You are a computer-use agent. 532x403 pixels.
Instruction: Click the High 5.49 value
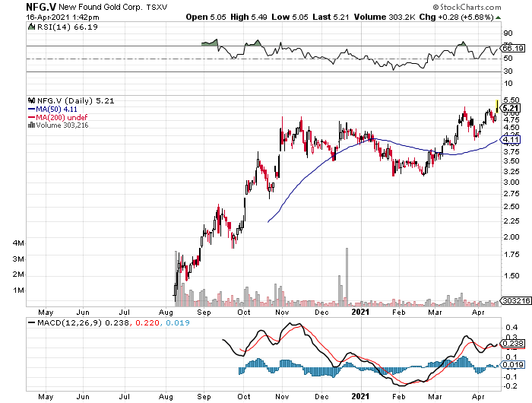pyautogui.click(x=249, y=17)
